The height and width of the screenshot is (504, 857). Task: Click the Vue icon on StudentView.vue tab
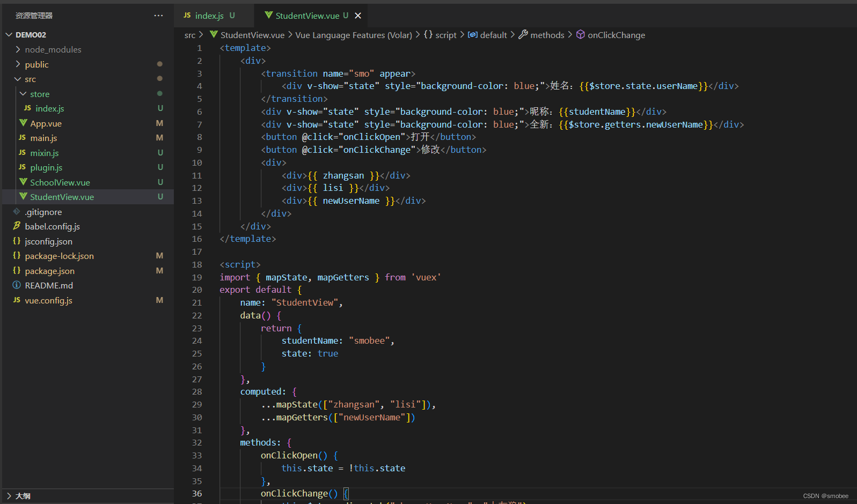[x=268, y=15]
